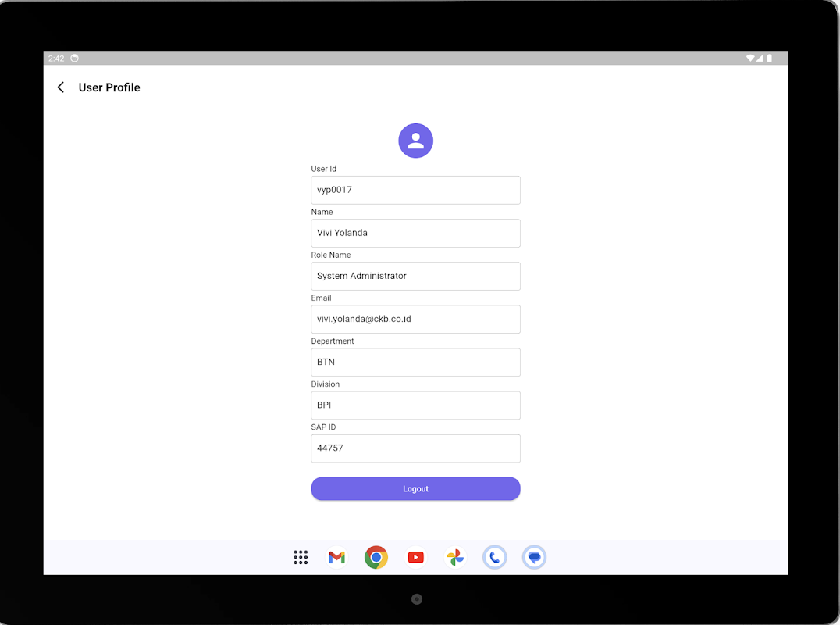Open Chrome browser in the dock
Screen dimensions: 840x625
coord(376,558)
